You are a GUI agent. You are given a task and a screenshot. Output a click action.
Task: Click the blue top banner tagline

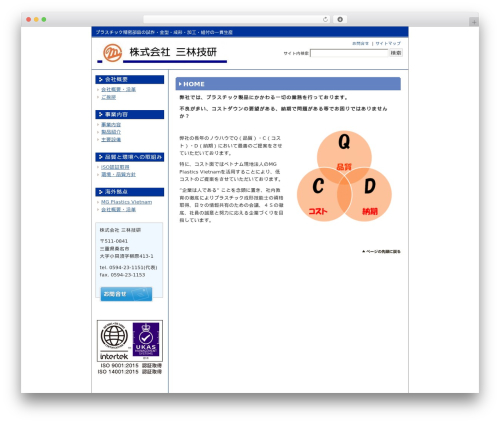(x=164, y=32)
